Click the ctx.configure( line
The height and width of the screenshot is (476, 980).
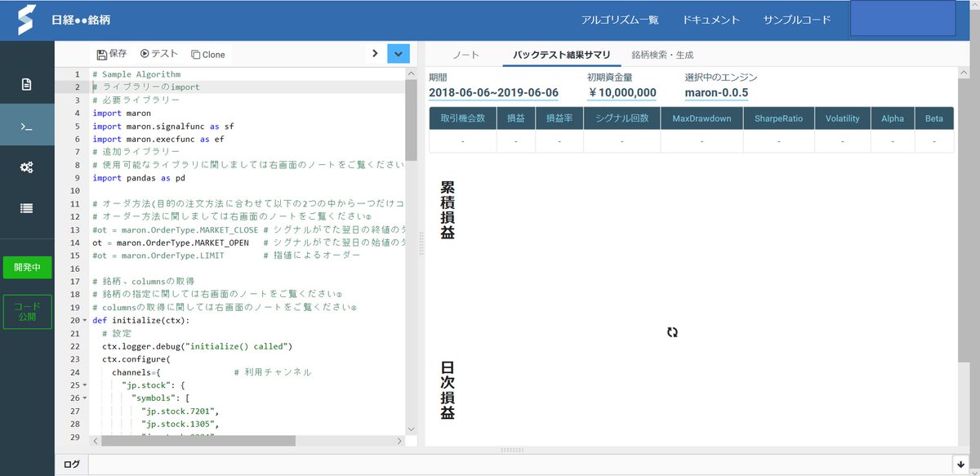pyautogui.click(x=136, y=359)
